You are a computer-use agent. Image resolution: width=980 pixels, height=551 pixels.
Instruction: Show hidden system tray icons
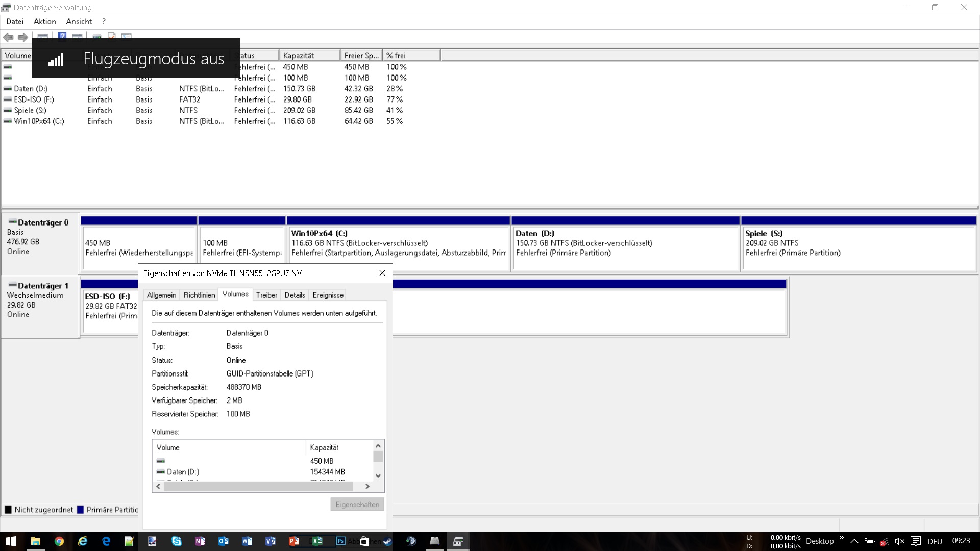[854, 541]
